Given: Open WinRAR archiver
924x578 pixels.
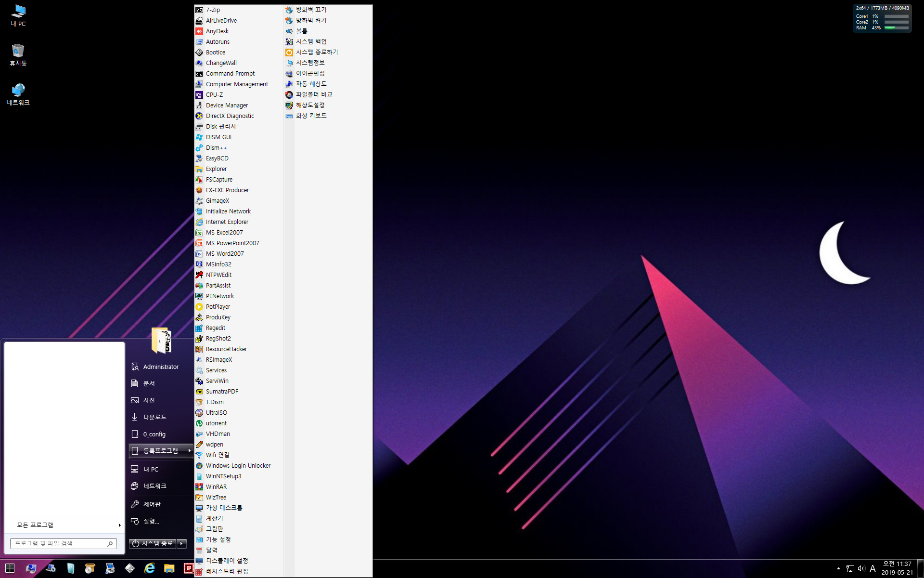Looking at the screenshot, I should point(239,487).
